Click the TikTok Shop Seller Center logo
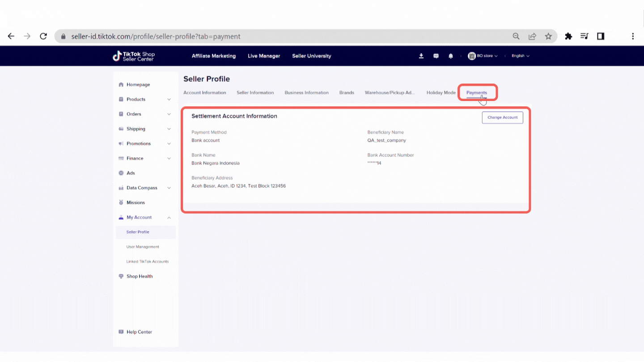 pyautogui.click(x=134, y=56)
